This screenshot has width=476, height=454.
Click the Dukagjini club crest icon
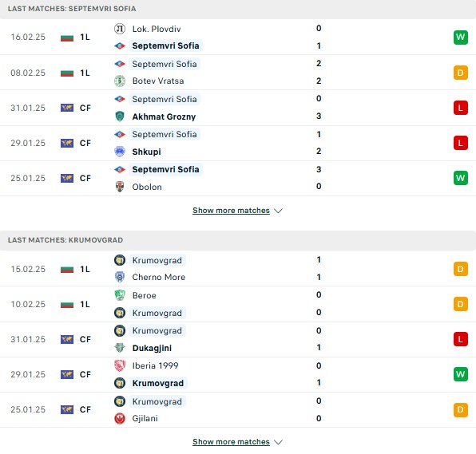point(120,348)
